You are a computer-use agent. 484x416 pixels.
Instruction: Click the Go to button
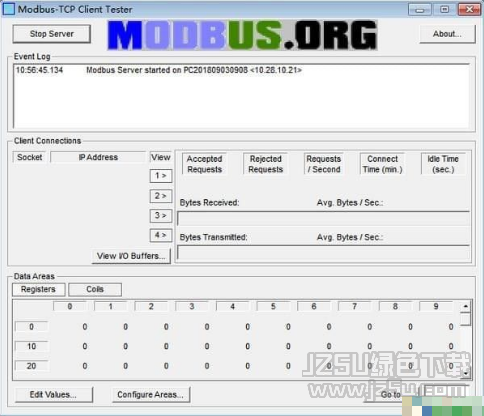[x=390, y=395]
